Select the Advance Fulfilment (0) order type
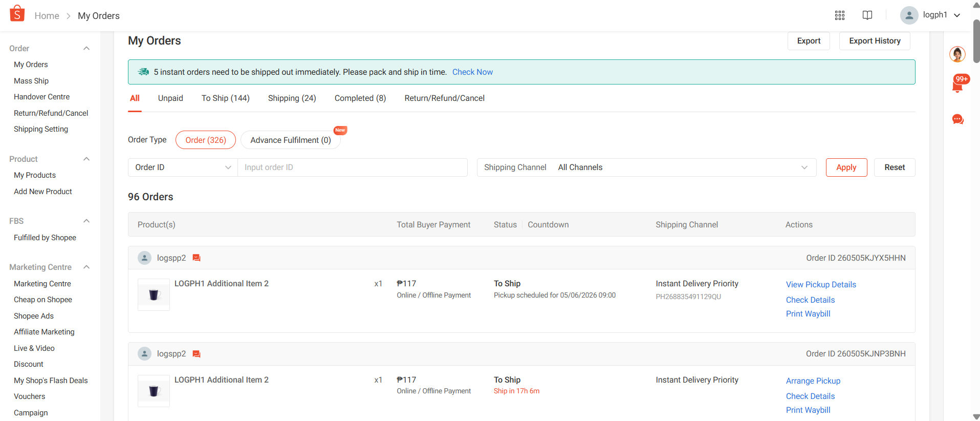 (x=291, y=140)
